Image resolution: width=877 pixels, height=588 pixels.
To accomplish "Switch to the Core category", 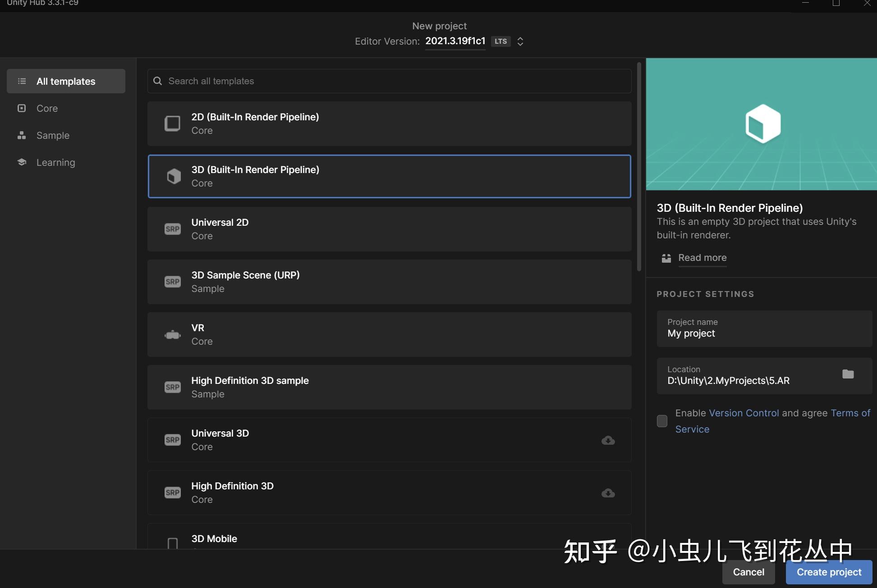I will coord(47,108).
